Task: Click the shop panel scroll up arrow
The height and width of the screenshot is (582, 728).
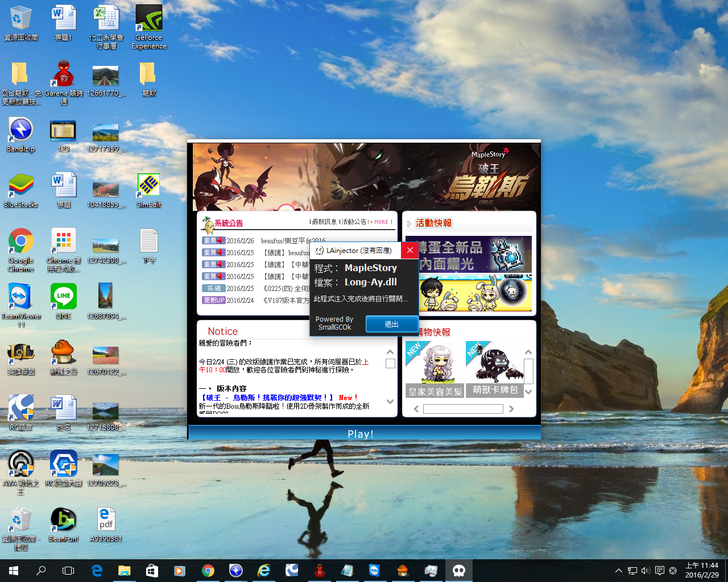Action: pos(528,352)
